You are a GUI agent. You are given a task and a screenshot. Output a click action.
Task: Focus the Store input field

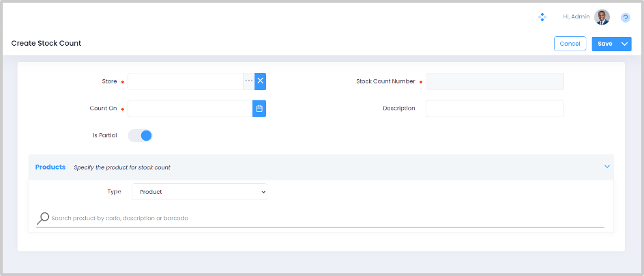click(185, 81)
